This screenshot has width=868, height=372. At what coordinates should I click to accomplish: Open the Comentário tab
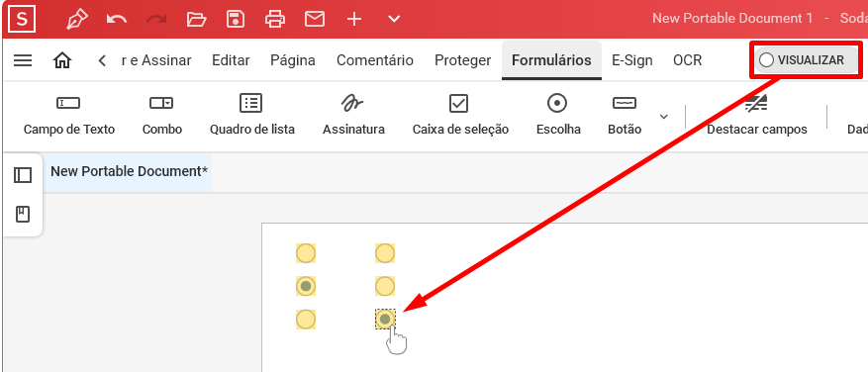point(375,60)
